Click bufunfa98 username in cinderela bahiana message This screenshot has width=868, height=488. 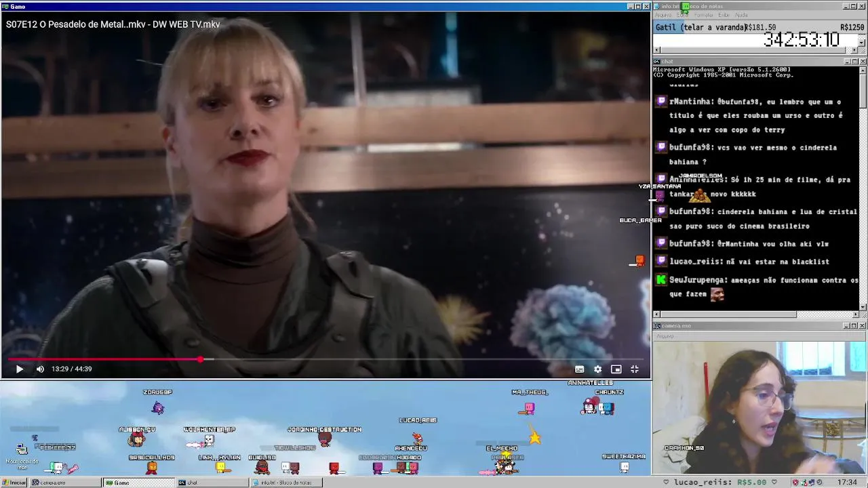click(691, 211)
